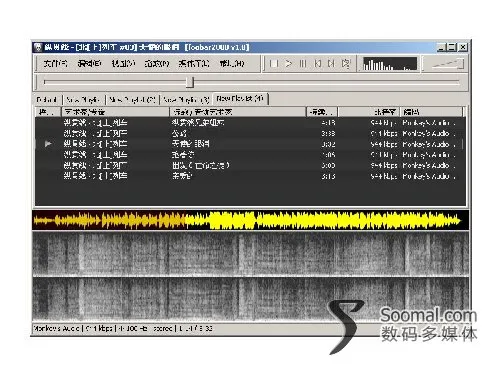Sort by the Track/Title column header
The image size is (500, 375).
tap(238, 112)
